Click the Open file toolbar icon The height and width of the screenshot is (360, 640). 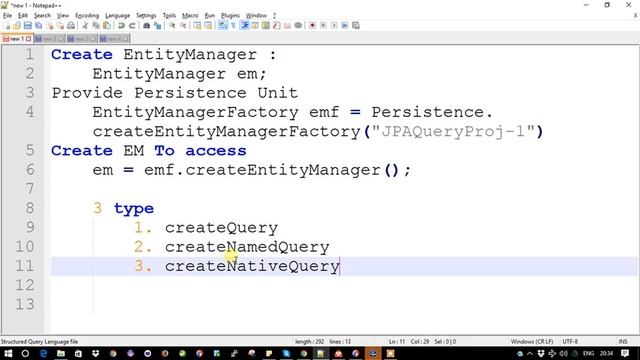(17, 26)
